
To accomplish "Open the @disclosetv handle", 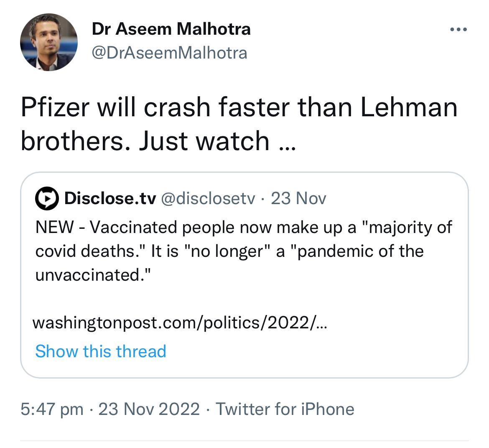I will 208,199.
